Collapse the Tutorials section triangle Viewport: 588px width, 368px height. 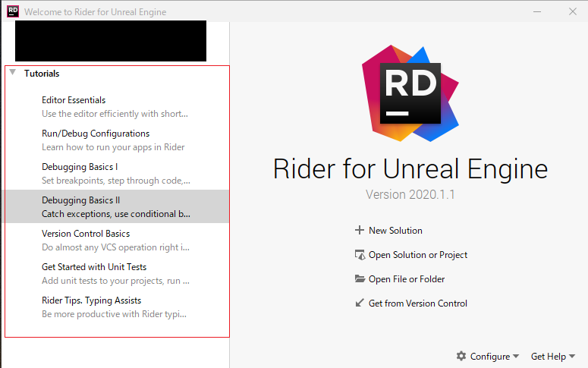[x=13, y=72]
